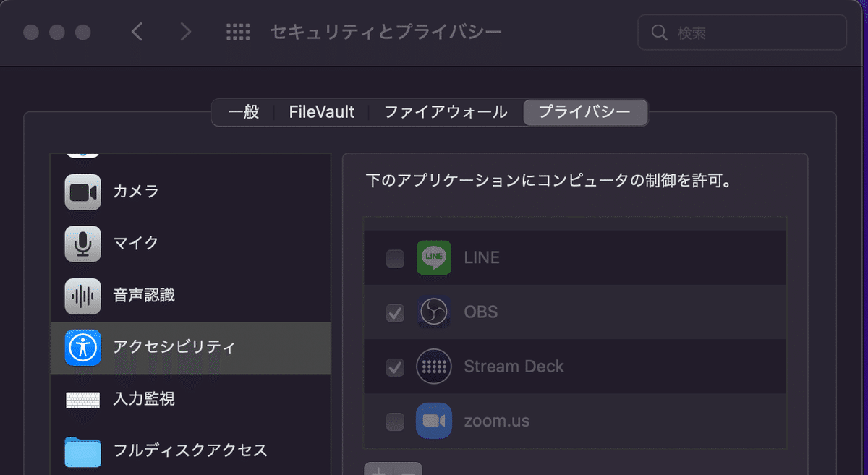The height and width of the screenshot is (475, 868).
Task: Select 入力監視 in the privacy list
Action: point(190,400)
